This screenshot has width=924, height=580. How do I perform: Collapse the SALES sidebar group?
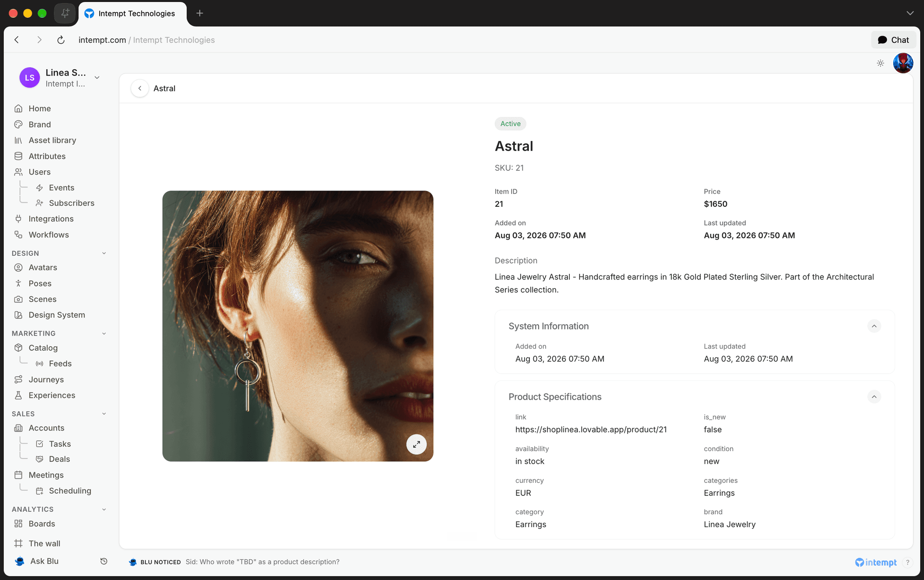(104, 414)
